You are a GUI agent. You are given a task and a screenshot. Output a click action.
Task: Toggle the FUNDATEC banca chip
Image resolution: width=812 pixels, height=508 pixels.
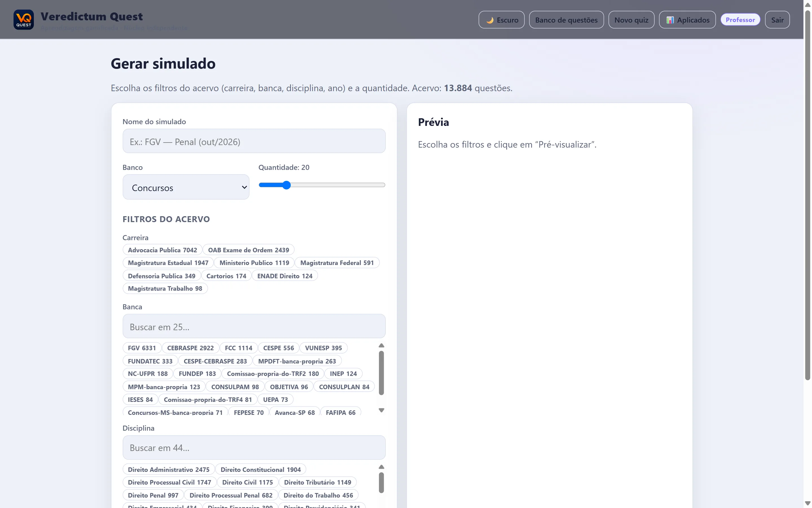coord(150,361)
